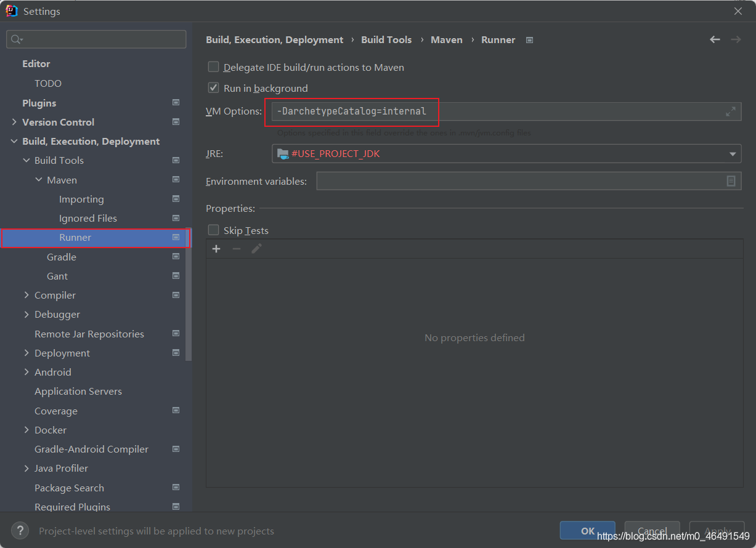Image resolution: width=756 pixels, height=548 pixels.
Task: Expand the Docker settings node
Action: (x=26, y=430)
